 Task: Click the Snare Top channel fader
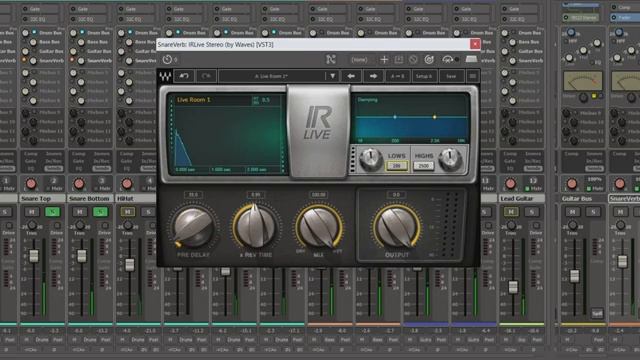(x=34, y=256)
